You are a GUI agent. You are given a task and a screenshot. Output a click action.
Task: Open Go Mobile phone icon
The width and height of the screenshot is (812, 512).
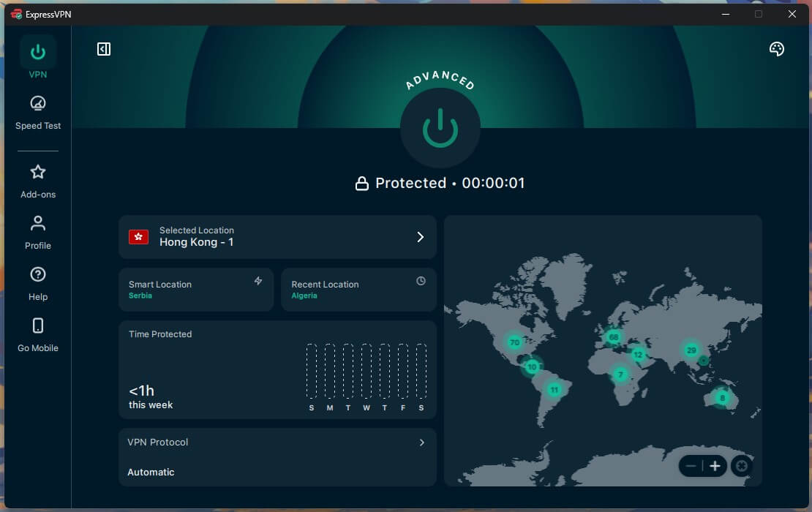click(x=38, y=325)
